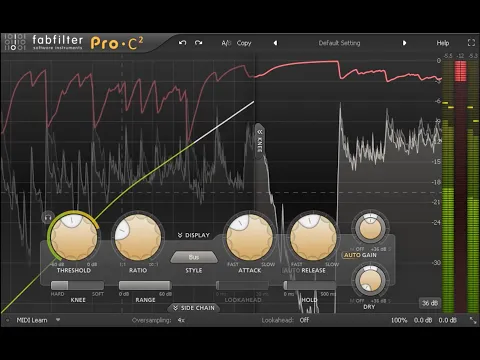Click the Copy button
This screenshot has height=360, width=480.
click(x=244, y=43)
